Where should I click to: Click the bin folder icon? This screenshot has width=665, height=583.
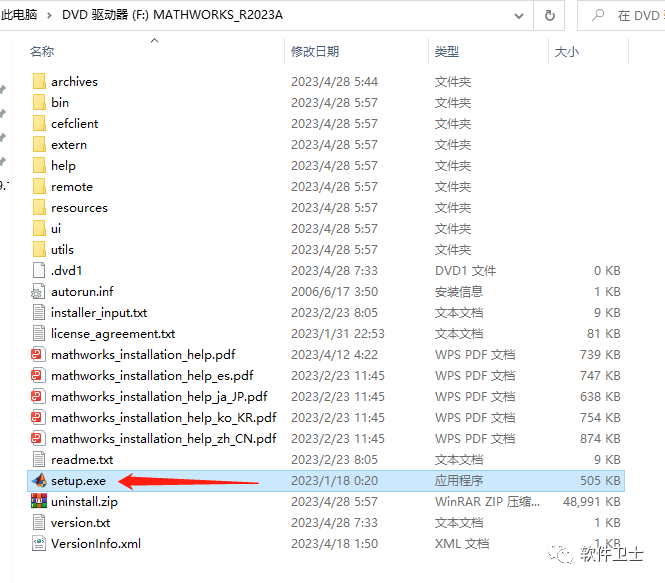tap(39, 102)
